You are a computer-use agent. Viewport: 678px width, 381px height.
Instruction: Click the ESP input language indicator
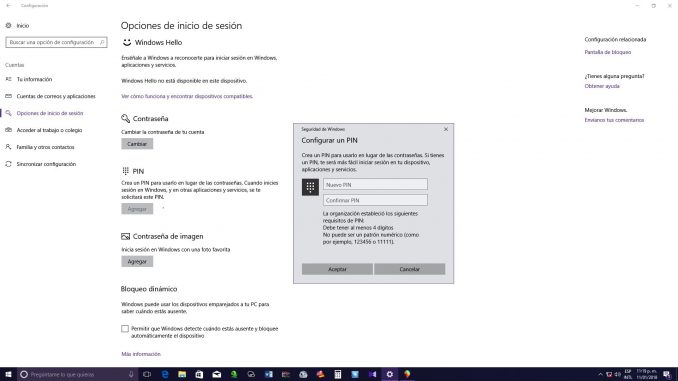(x=628, y=374)
